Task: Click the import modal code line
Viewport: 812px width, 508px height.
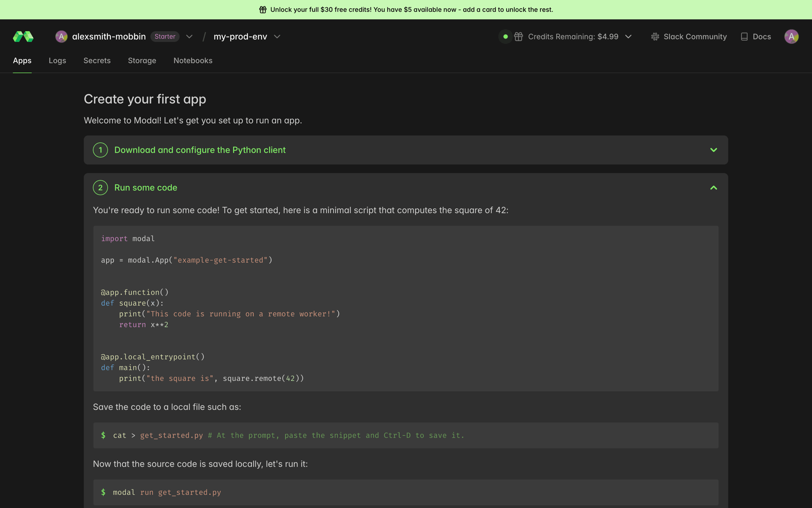Action: coord(128,239)
